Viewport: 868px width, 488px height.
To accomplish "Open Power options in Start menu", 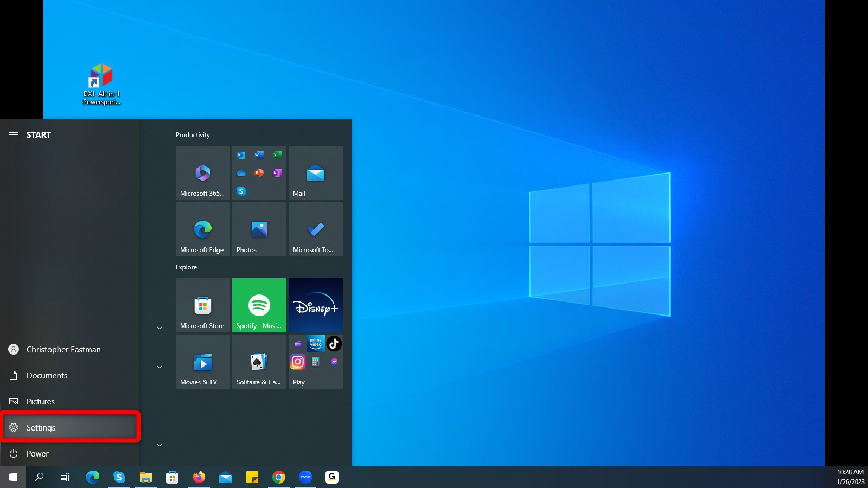I will pyautogui.click(x=69, y=454).
